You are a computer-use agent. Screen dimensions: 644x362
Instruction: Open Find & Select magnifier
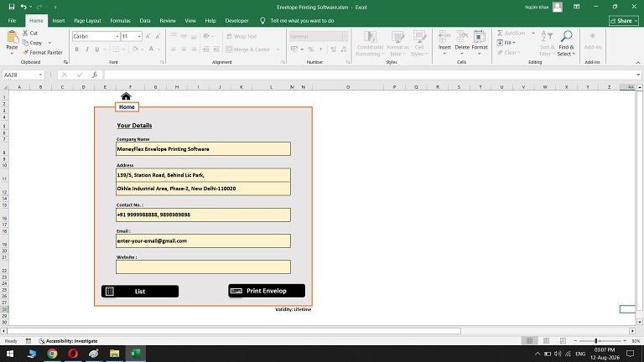point(566,36)
